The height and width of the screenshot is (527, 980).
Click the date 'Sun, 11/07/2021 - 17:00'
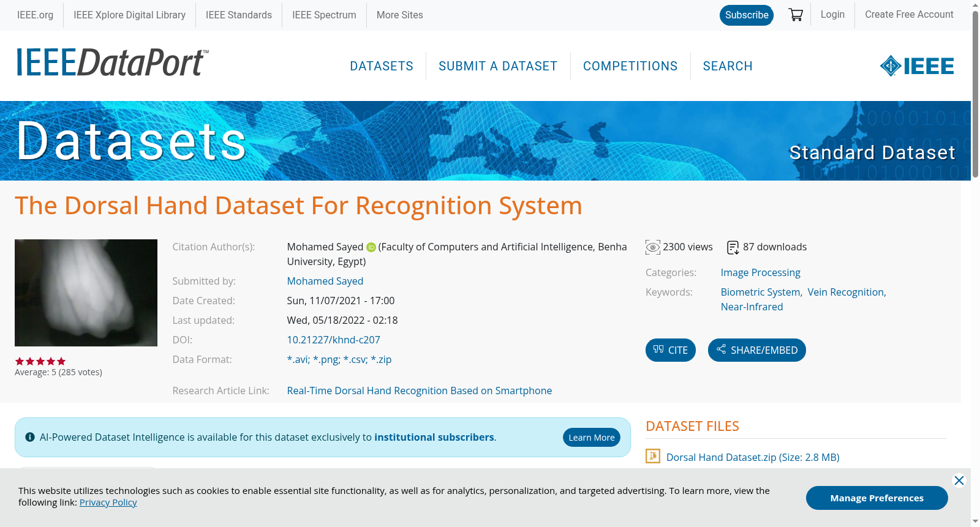(x=341, y=301)
